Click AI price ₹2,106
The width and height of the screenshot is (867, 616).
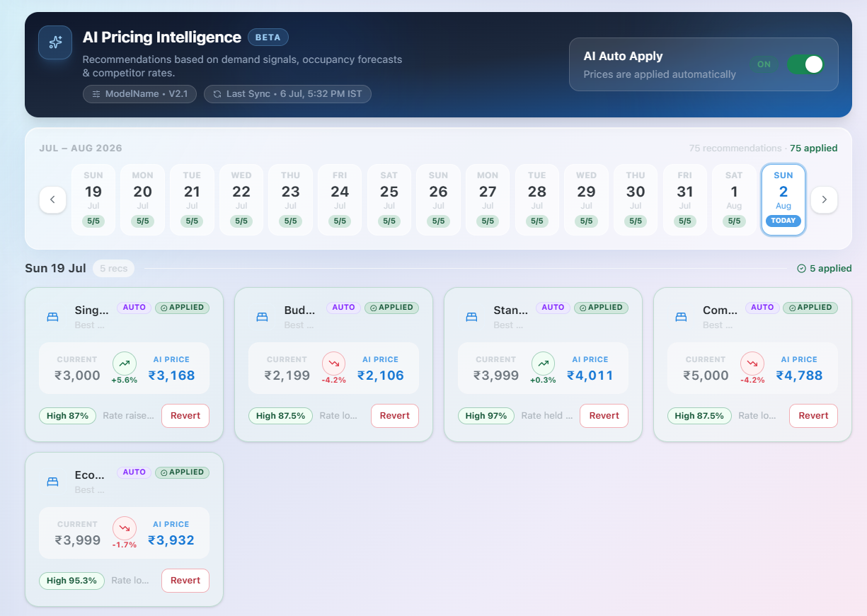pos(381,376)
